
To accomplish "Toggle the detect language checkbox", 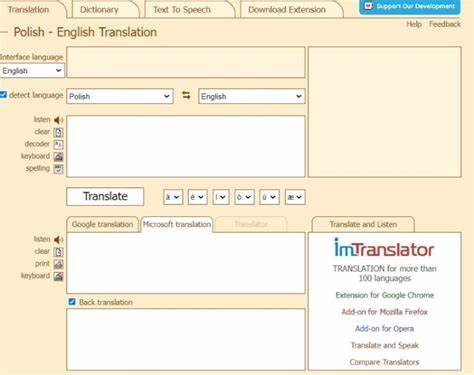I will (3, 95).
